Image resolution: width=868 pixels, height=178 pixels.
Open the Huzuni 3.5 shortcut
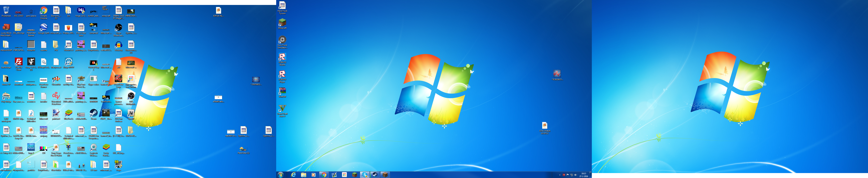[68, 46]
